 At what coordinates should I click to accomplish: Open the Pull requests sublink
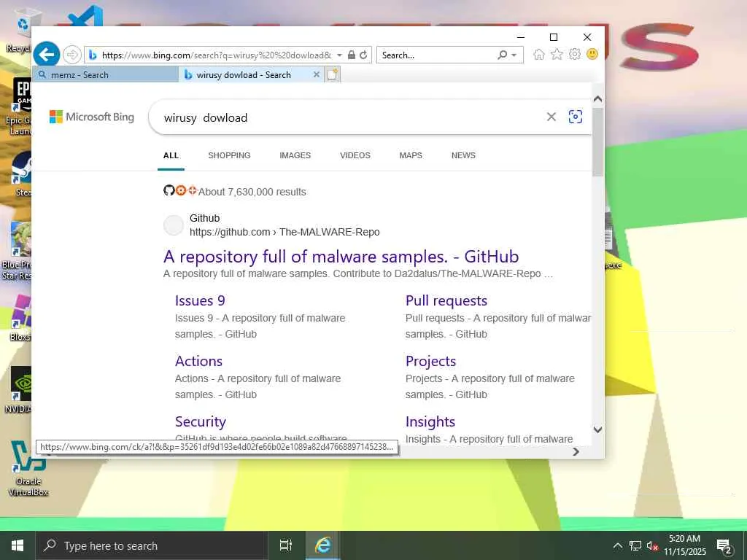[446, 300]
